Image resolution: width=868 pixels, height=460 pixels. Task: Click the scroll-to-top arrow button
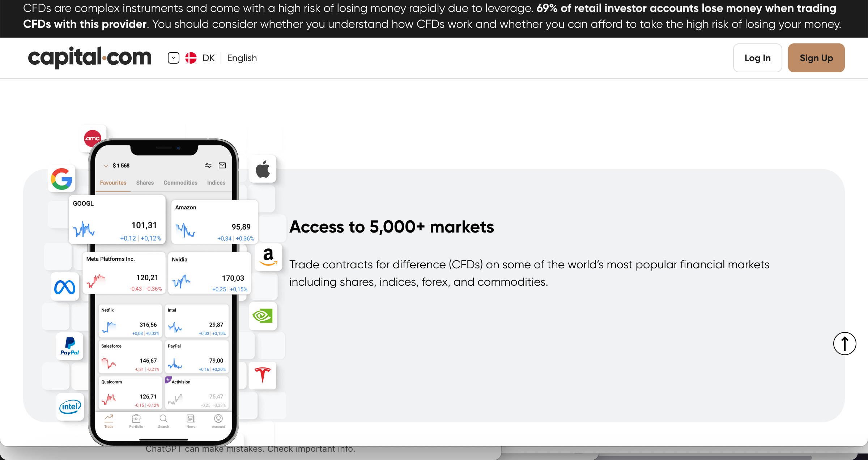[844, 344]
